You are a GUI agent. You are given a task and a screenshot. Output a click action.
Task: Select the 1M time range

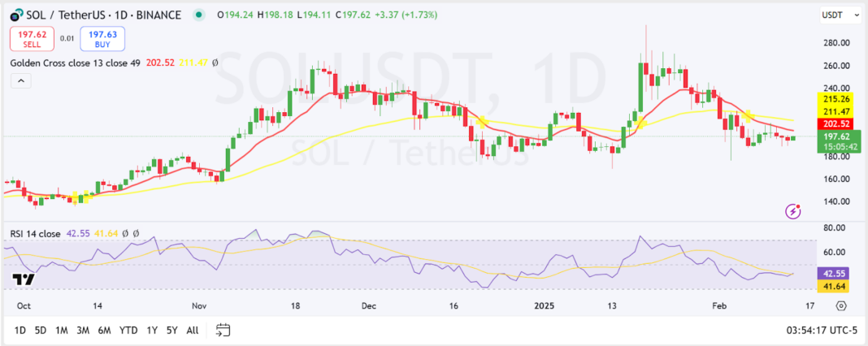62,331
